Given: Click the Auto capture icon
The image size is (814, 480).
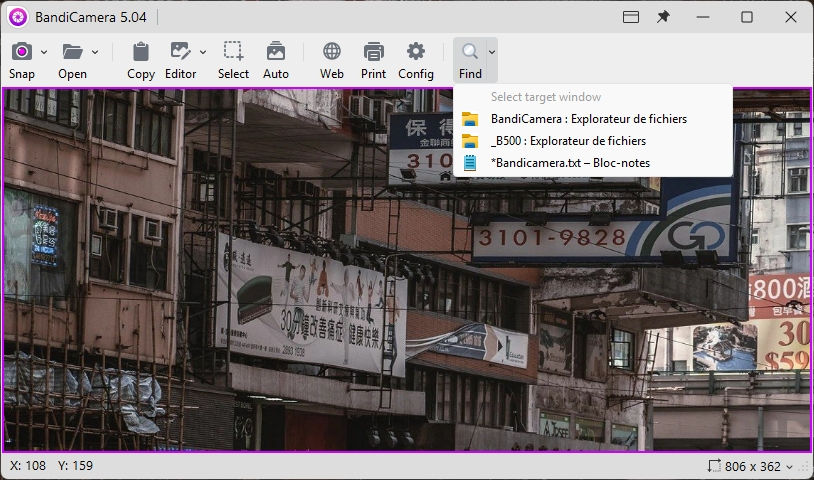Looking at the screenshot, I should (x=276, y=52).
